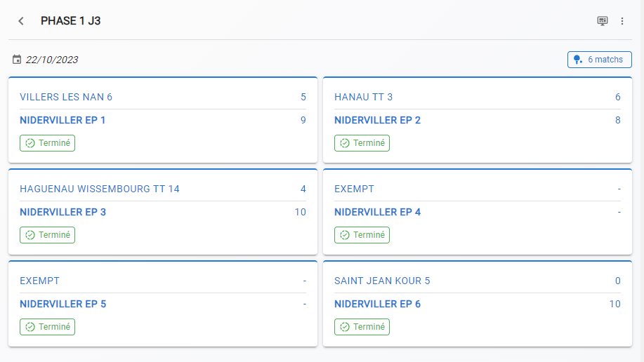644x362 pixels.
Task: Click the 6 matchs button
Action: [600, 60]
